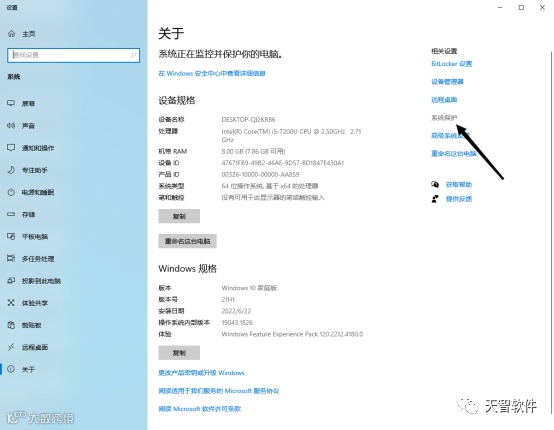
Task: Click System protection (系统保护) link
Action: pyautogui.click(x=444, y=118)
